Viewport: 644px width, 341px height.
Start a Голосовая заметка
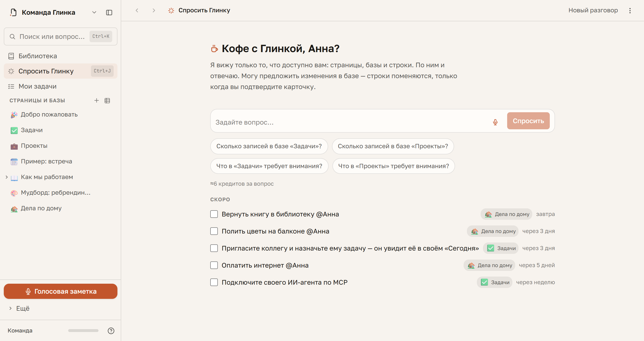61,291
